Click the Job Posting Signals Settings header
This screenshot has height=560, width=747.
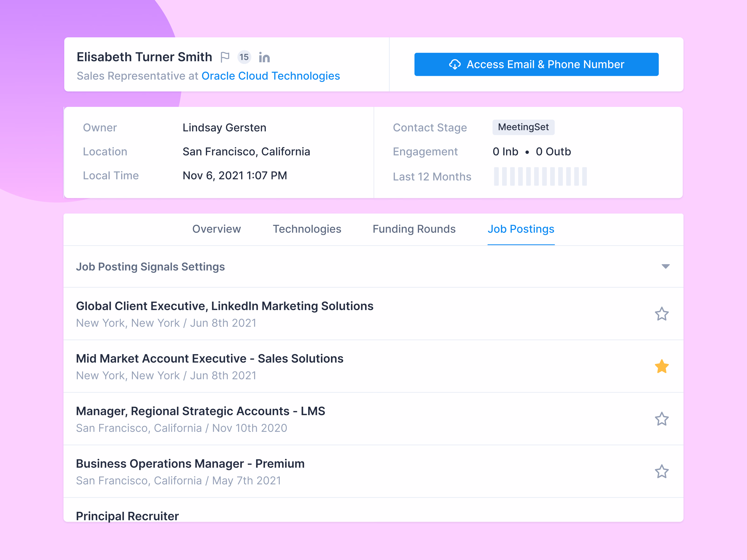tap(373, 267)
